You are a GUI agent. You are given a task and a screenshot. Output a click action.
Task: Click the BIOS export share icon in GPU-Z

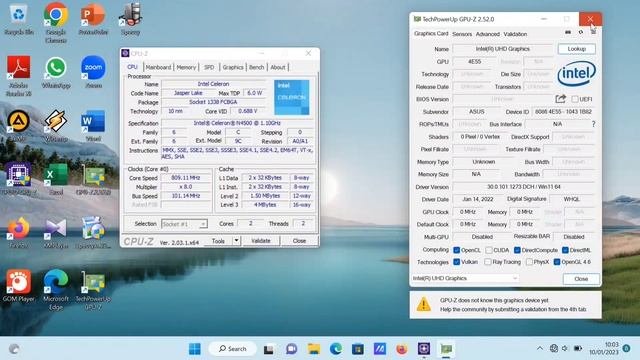click(x=560, y=99)
